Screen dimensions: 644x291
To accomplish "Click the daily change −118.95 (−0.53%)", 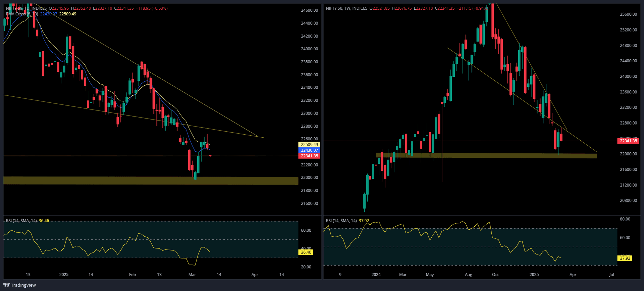I will click(x=151, y=8).
